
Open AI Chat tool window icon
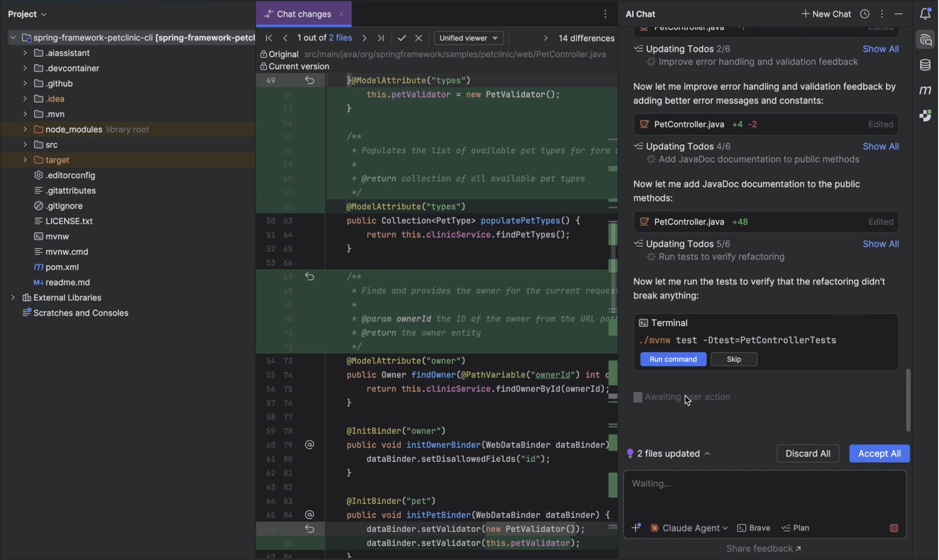(925, 40)
